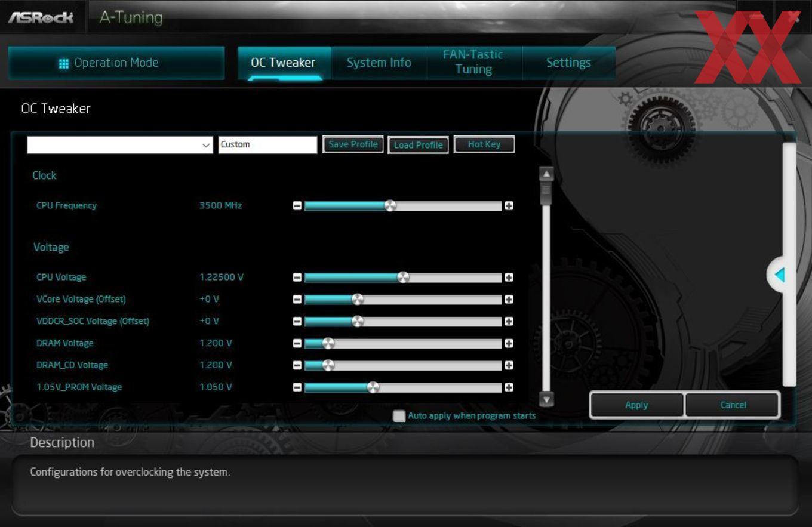Cancel the changes

733,405
